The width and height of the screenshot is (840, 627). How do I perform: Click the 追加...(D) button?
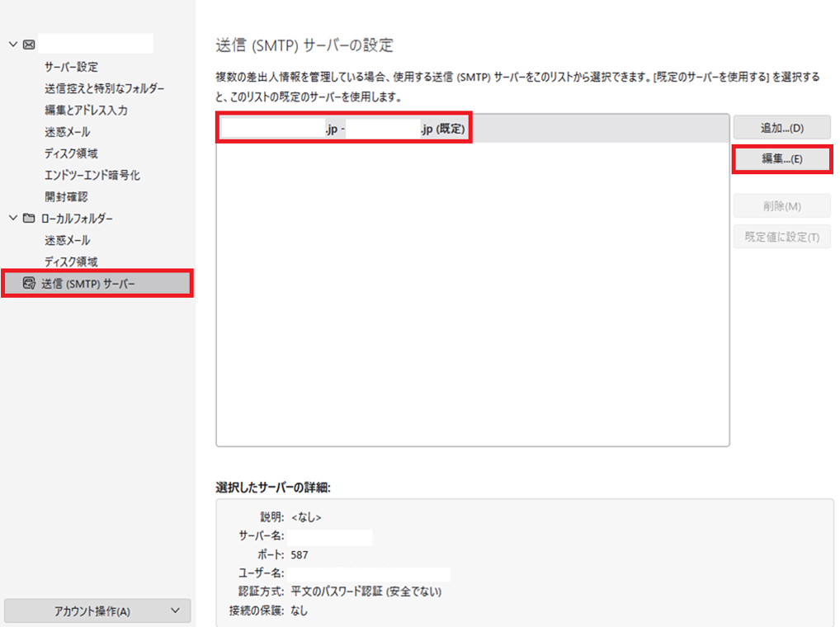pos(781,128)
